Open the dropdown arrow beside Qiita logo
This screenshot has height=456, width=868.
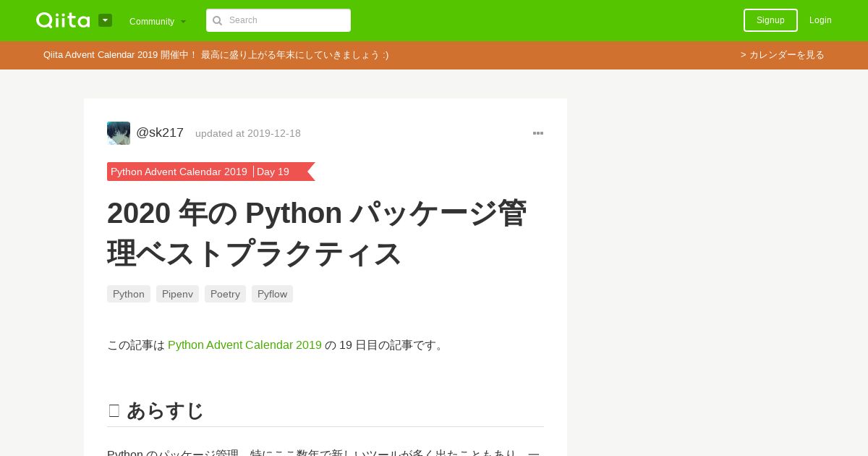click(105, 20)
